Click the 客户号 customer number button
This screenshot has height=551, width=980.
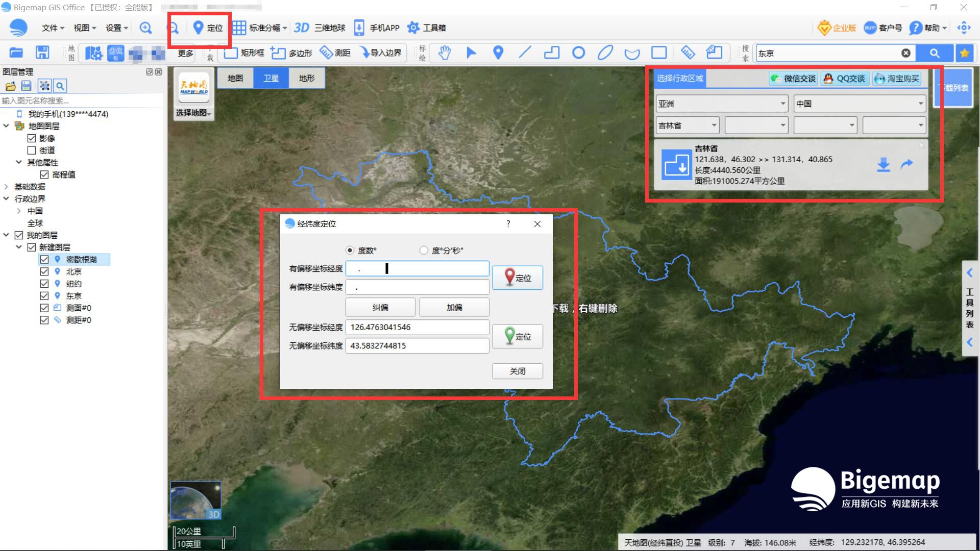pyautogui.click(x=883, y=28)
